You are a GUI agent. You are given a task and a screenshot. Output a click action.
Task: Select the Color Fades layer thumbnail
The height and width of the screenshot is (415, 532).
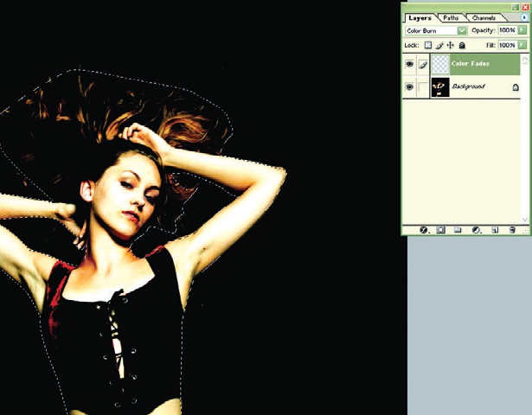(x=440, y=64)
